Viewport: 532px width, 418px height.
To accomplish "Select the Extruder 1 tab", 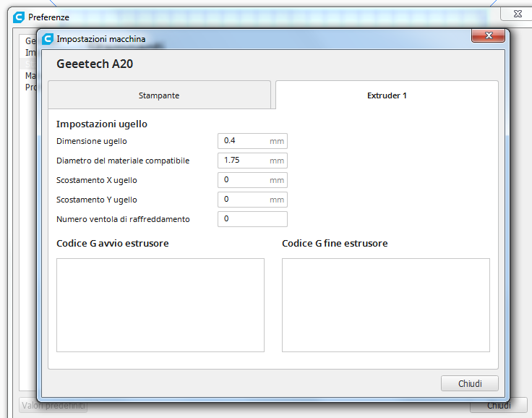I will tap(387, 95).
